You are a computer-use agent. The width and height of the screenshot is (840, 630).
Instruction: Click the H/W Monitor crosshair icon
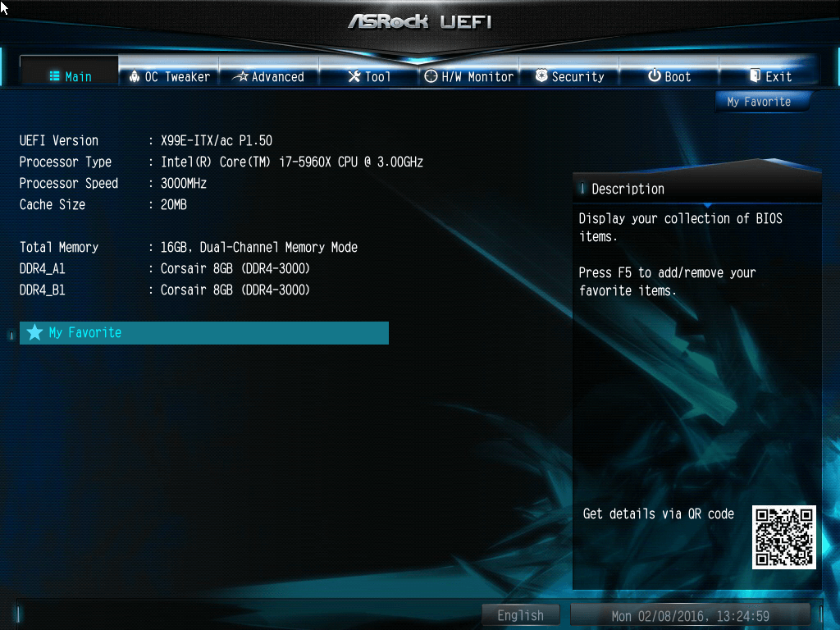point(431,76)
